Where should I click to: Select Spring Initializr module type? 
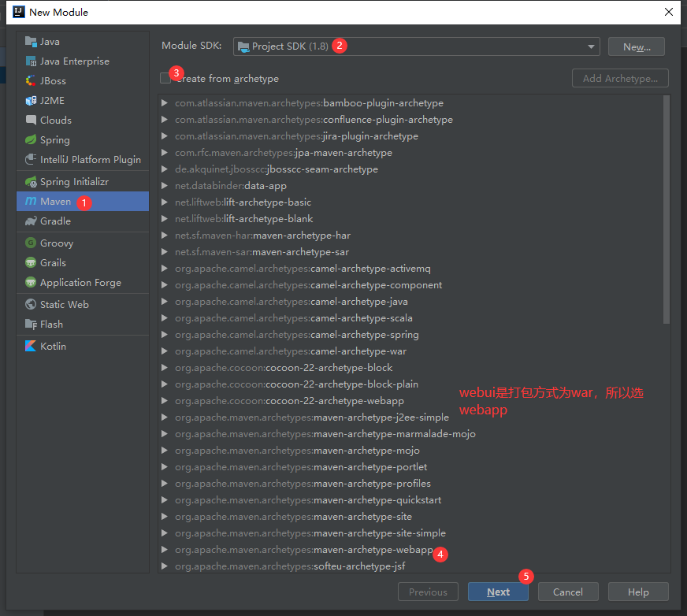[83, 182]
